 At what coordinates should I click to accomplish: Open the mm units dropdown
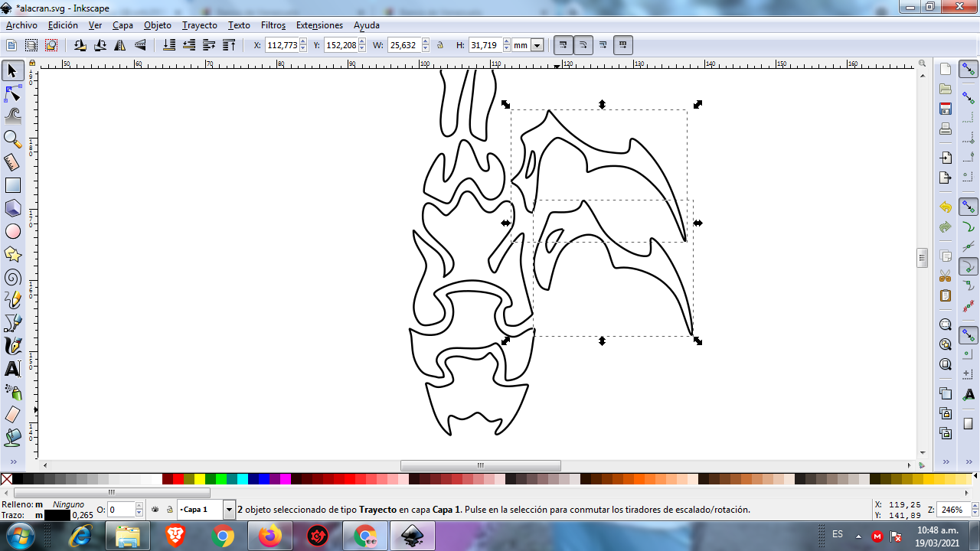[x=537, y=45]
